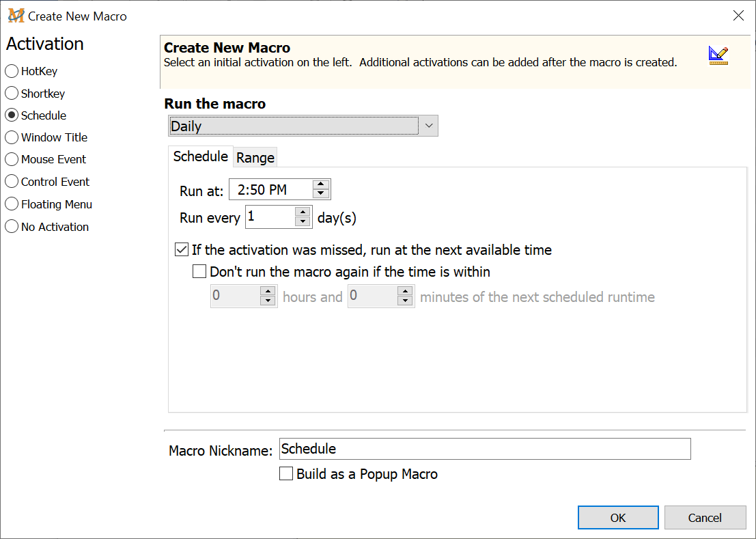Click the Cancel button
756x539 pixels.
[x=705, y=518]
